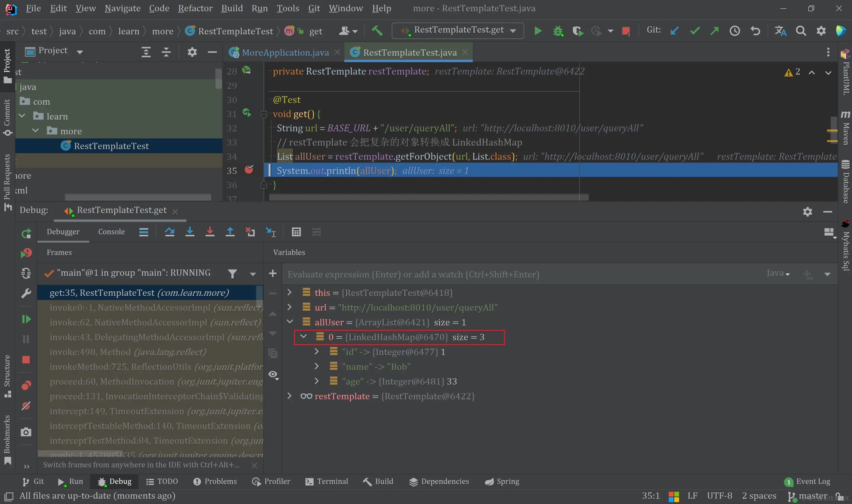The height and width of the screenshot is (504, 852).
Task: Toggle Database tool window on right strip
Action: coord(845,181)
